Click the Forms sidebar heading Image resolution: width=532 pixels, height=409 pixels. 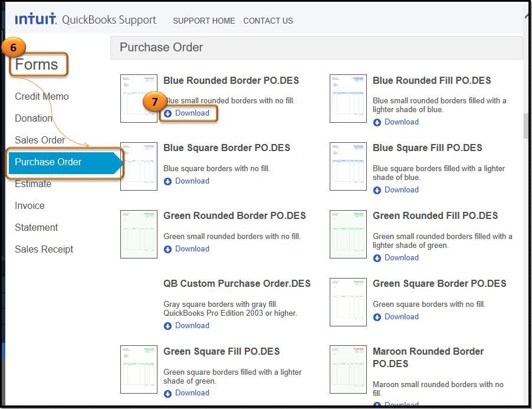point(37,64)
